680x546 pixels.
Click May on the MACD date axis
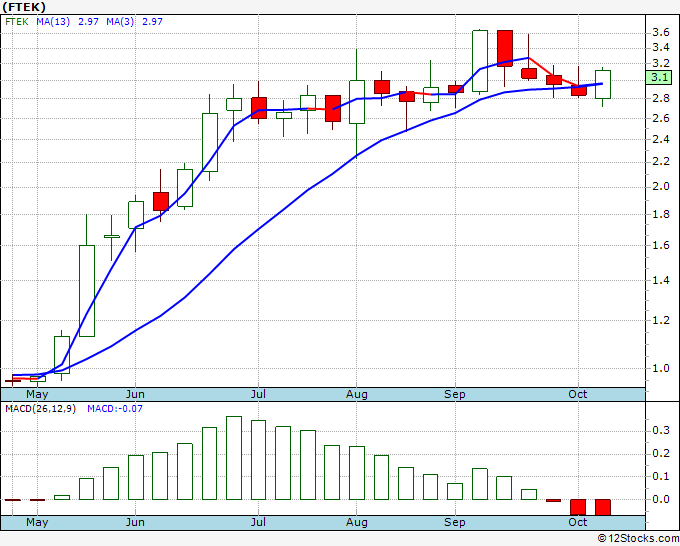(37, 523)
